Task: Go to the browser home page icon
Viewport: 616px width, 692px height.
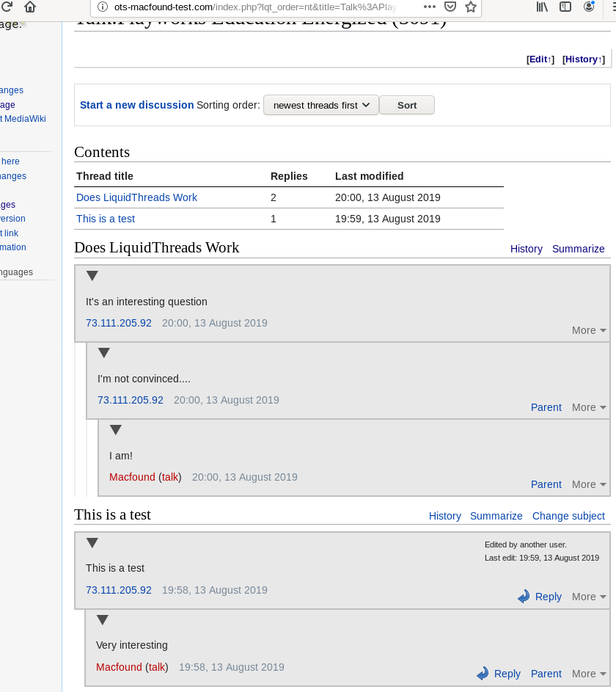Action: 30,7
